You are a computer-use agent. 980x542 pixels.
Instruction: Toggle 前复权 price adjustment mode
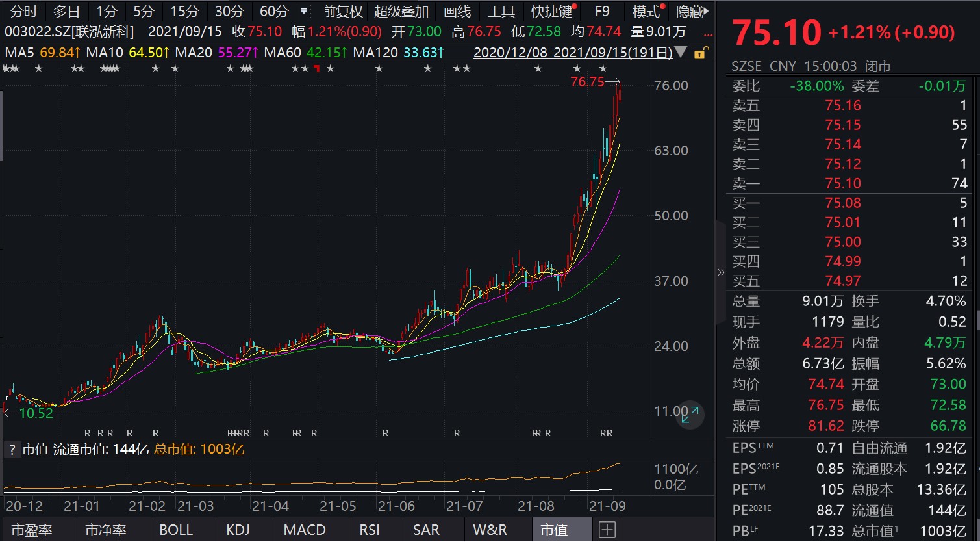pos(342,11)
